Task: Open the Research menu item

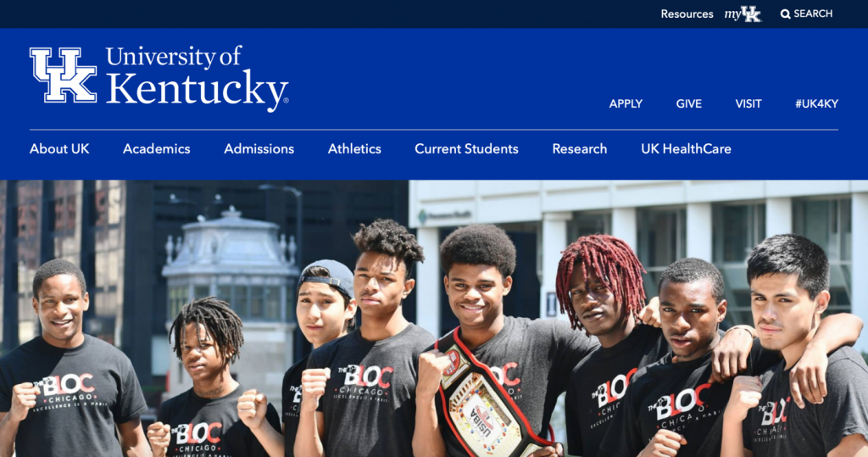Action: 580,148
